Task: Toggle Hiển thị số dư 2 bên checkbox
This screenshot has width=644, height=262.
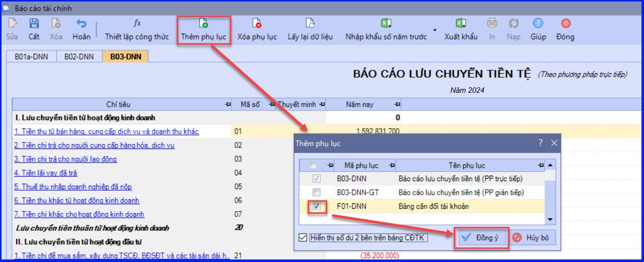Action: pyautogui.click(x=302, y=237)
